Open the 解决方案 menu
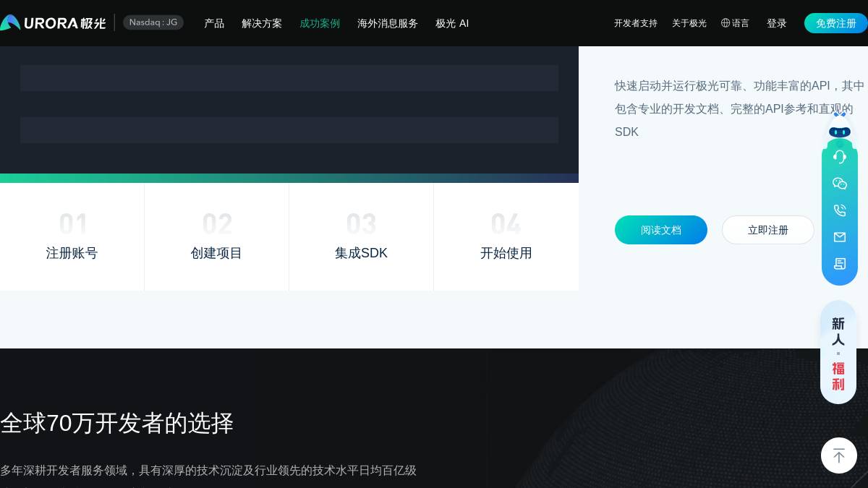 [x=262, y=23]
